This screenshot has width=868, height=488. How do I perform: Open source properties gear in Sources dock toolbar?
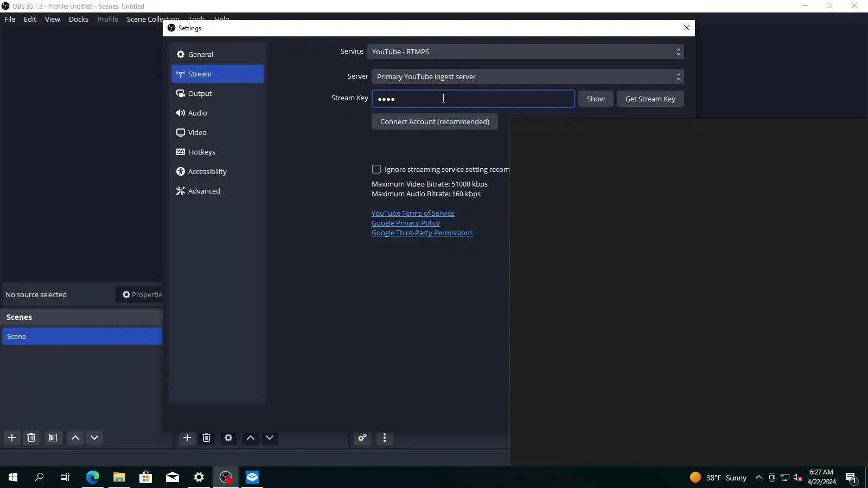(228, 438)
